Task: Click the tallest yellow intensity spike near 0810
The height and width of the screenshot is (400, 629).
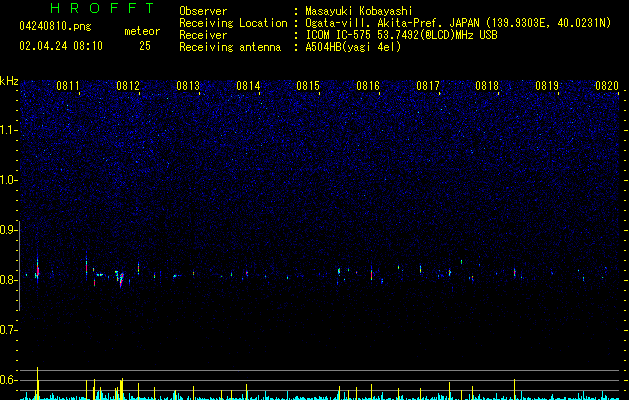Action: tap(38, 383)
